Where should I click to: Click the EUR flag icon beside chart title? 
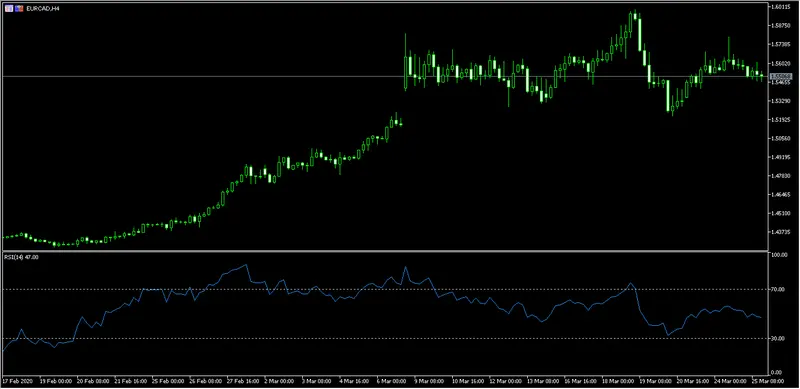(x=9, y=9)
